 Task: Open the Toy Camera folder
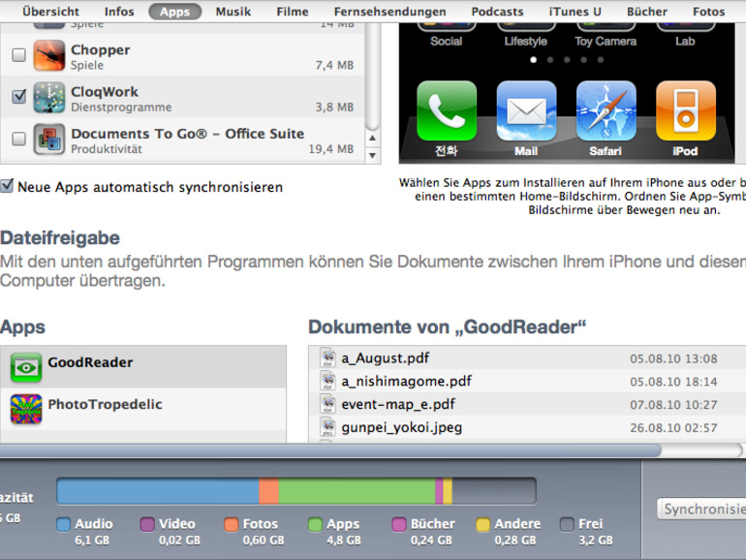pyautogui.click(x=606, y=34)
